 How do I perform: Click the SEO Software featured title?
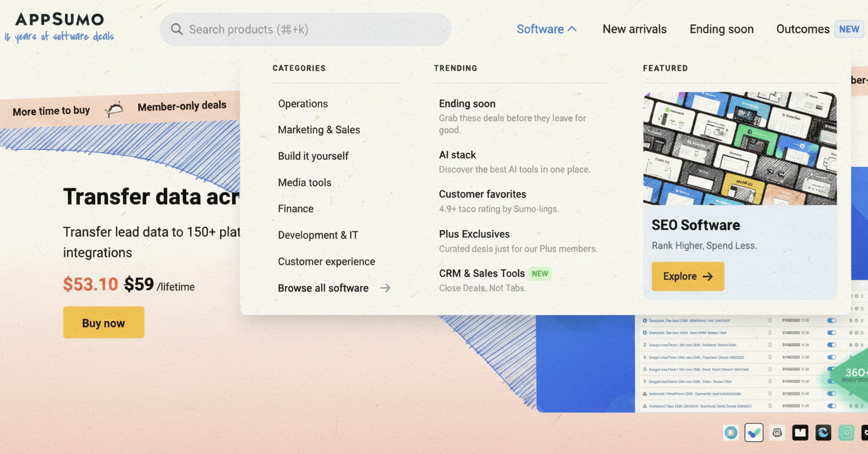(x=695, y=225)
